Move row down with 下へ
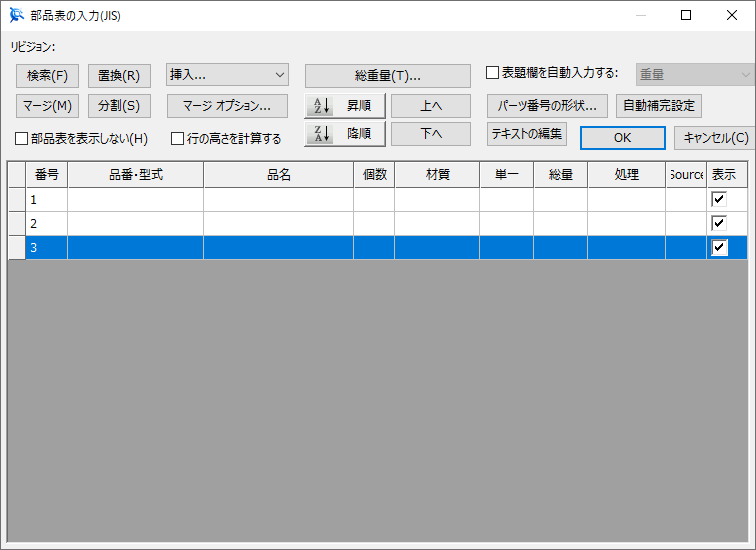The width and height of the screenshot is (756, 550). (x=431, y=134)
